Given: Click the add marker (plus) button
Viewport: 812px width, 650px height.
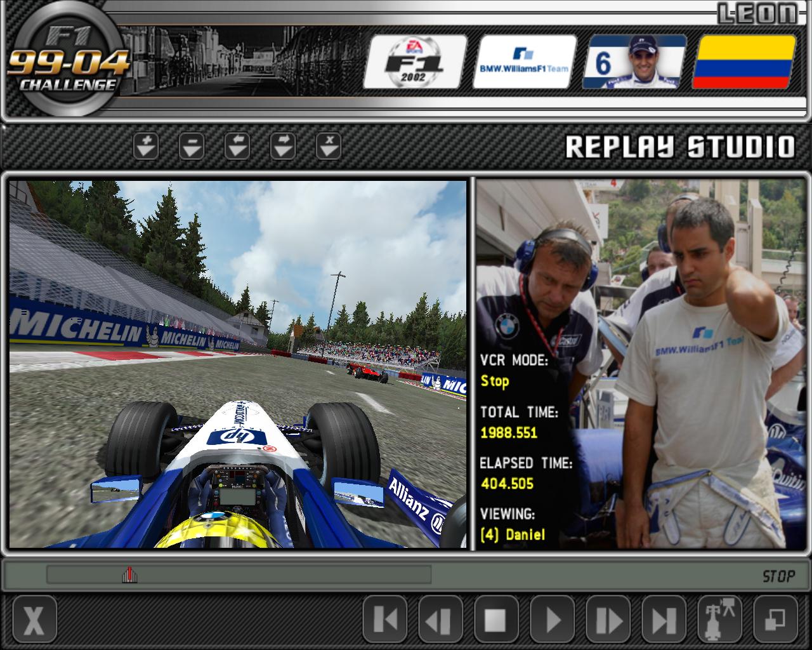Looking at the screenshot, I should 146,146.
